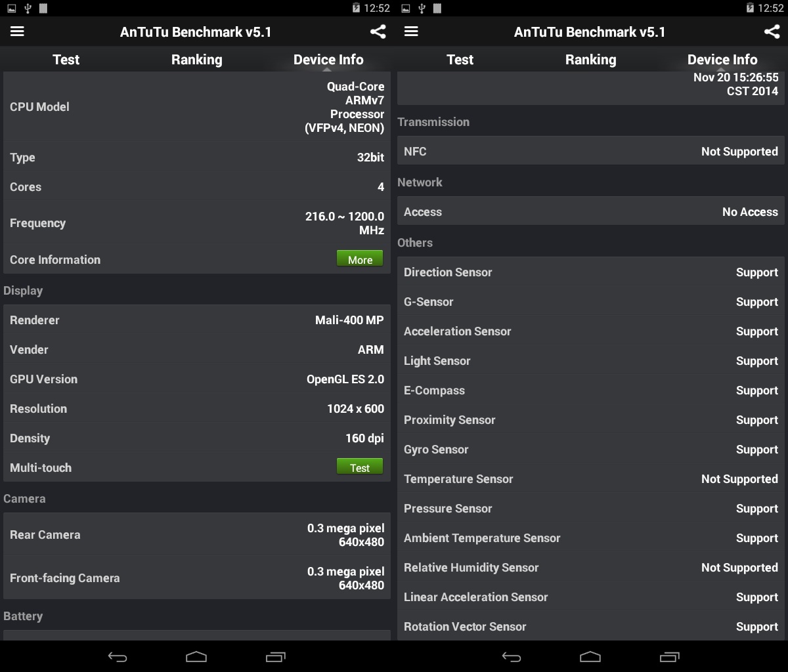
Task: Select the Gyro Sensor label
Action: [x=436, y=450]
